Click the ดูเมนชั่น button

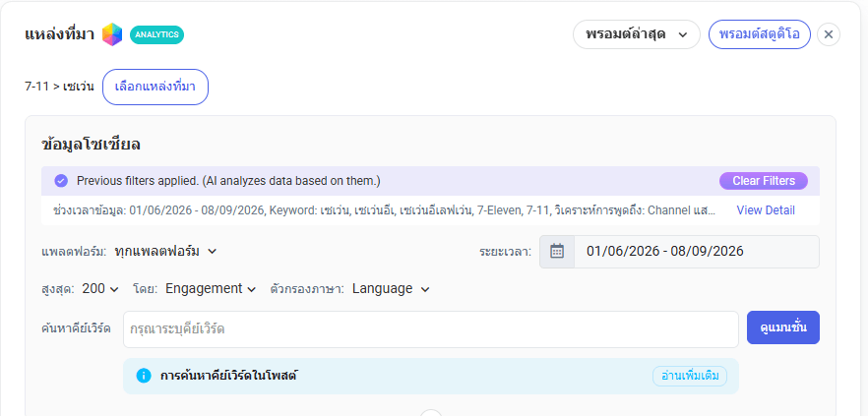782,327
